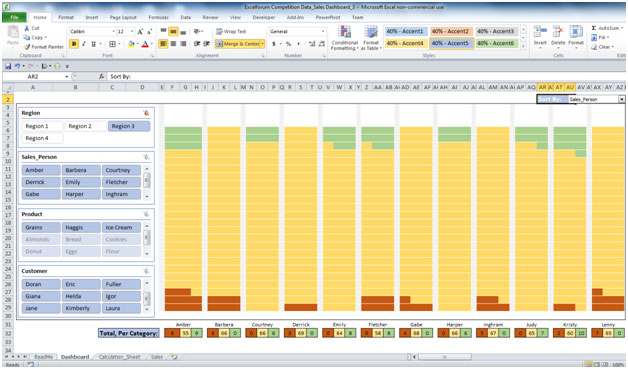
Task: Select the Format Painter tool
Action: coord(44,47)
